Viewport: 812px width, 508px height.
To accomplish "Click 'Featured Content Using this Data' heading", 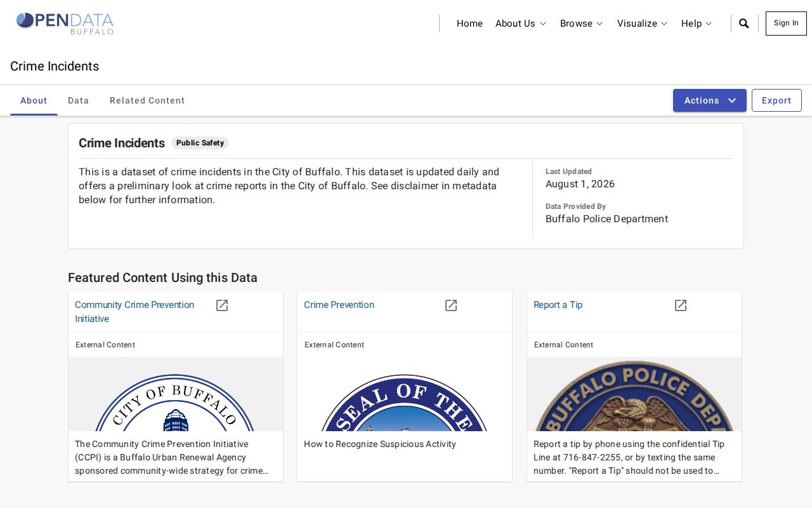I will 162,277.
